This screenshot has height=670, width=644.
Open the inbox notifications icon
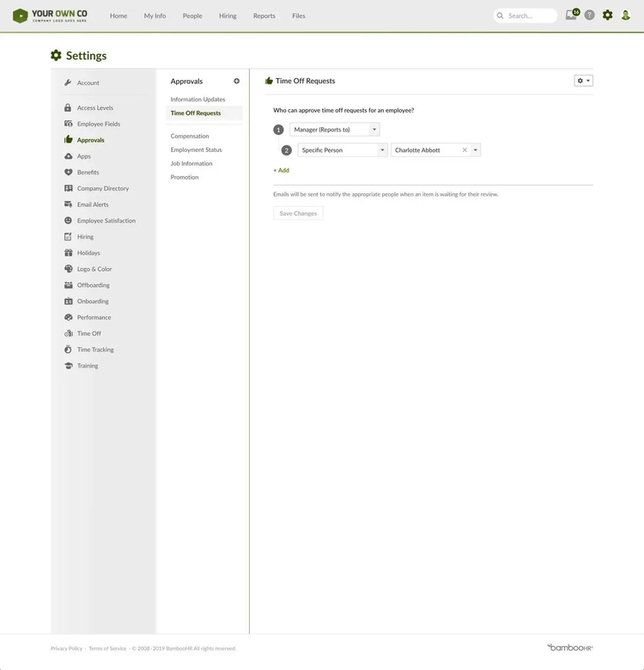click(572, 15)
